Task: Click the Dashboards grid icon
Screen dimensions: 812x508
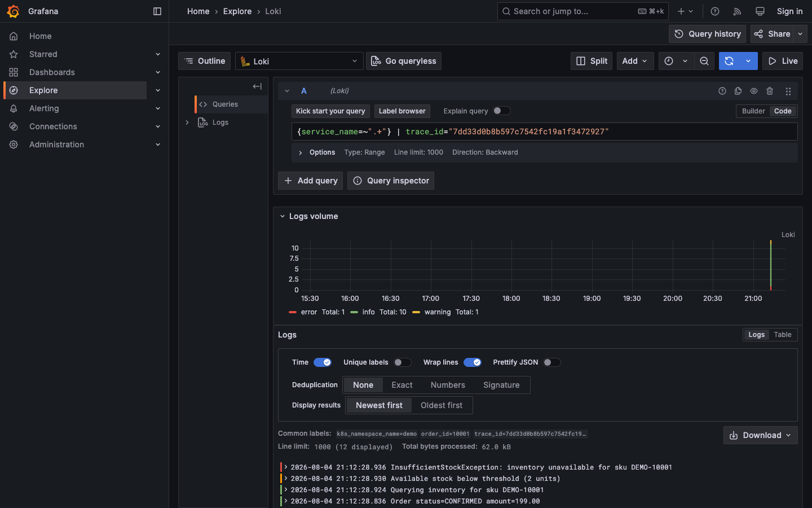Action: [x=14, y=72]
